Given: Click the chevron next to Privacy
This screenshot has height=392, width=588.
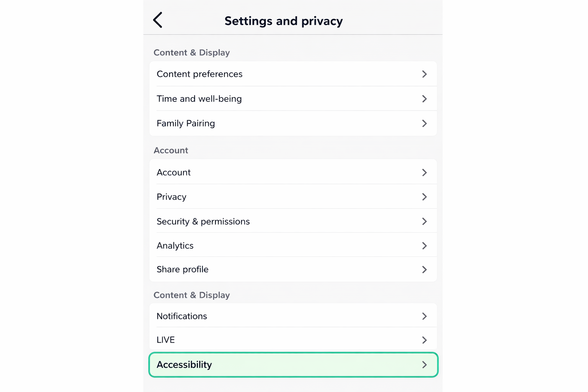Looking at the screenshot, I should (x=425, y=197).
